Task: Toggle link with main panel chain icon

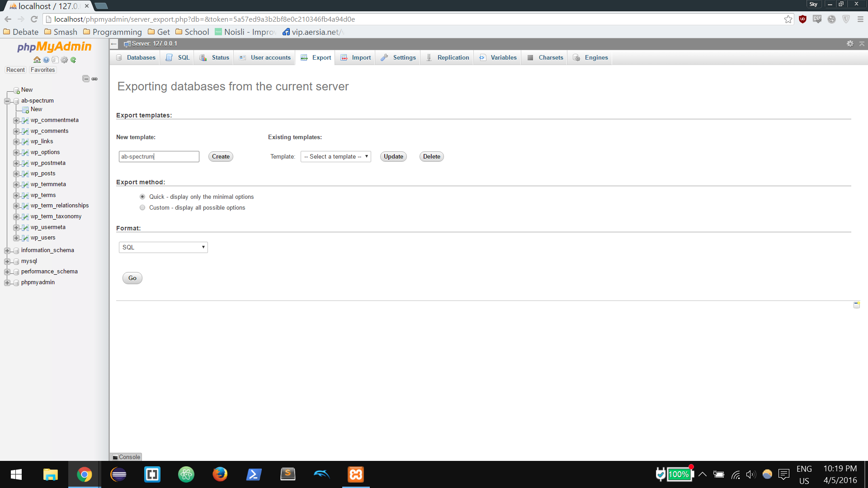Action: 94,79
